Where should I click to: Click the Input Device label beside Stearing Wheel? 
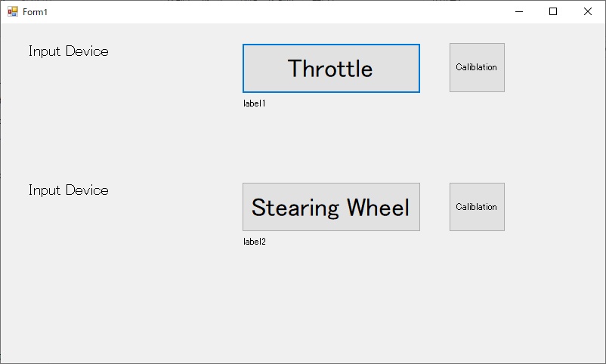point(69,190)
